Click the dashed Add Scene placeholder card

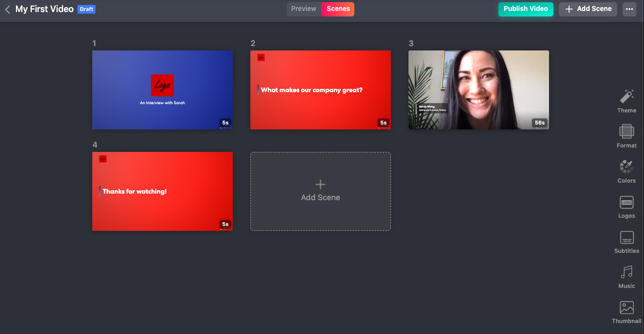[x=321, y=191]
